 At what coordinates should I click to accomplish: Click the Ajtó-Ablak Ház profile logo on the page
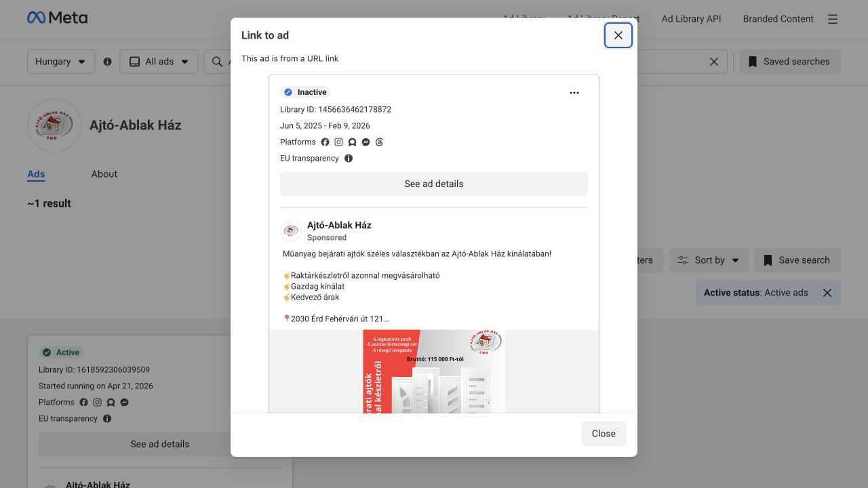[x=54, y=125]
